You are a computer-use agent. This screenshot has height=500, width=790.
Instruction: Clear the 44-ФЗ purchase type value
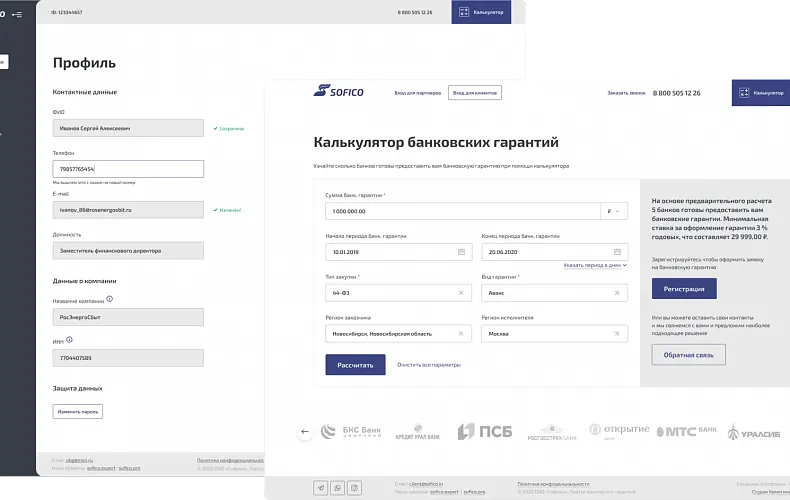point(461,293)
